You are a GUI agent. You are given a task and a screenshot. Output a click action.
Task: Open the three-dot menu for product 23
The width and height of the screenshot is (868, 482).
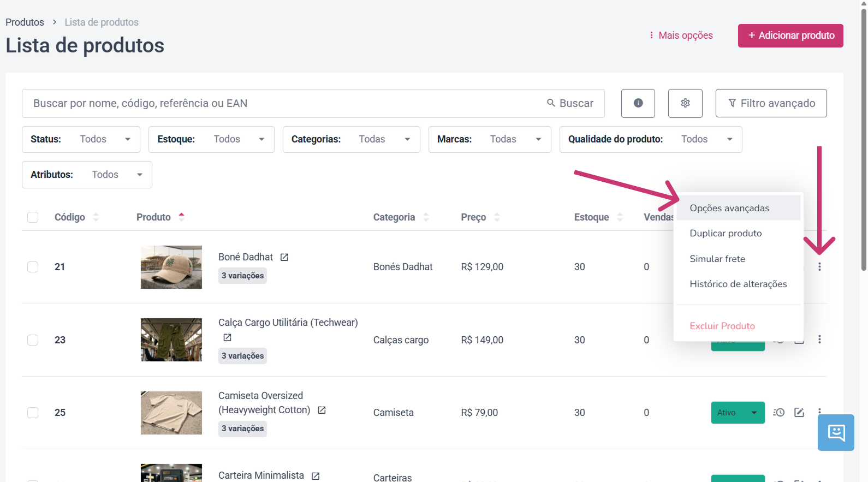pyautogui.click(x=819, y=340)
